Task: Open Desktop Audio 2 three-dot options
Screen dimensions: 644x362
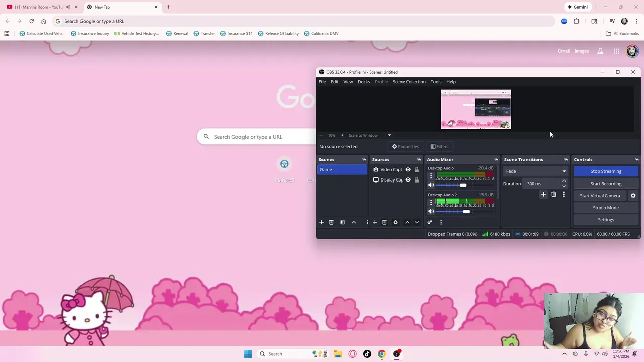Action: (431, 202)
